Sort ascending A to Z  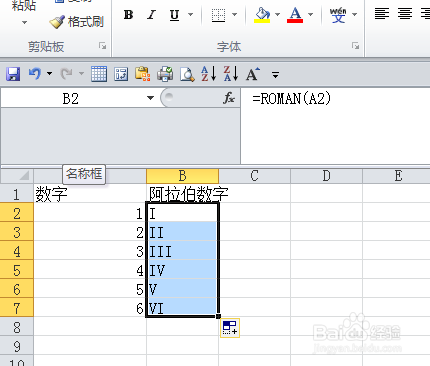point(209,74)
